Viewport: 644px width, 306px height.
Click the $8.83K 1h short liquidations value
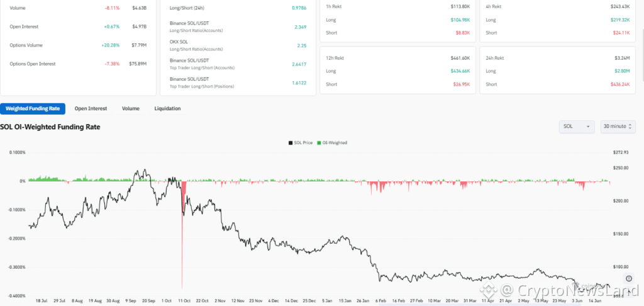click(462, 33)
